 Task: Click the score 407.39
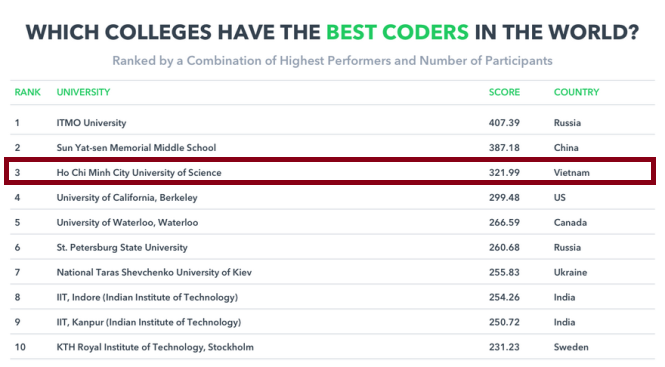pyautogui.click(x=504, y=123)
